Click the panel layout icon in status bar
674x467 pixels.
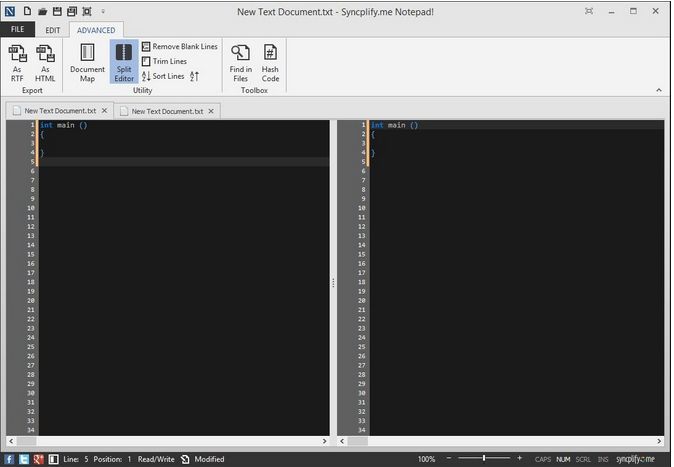pos(53,459)
